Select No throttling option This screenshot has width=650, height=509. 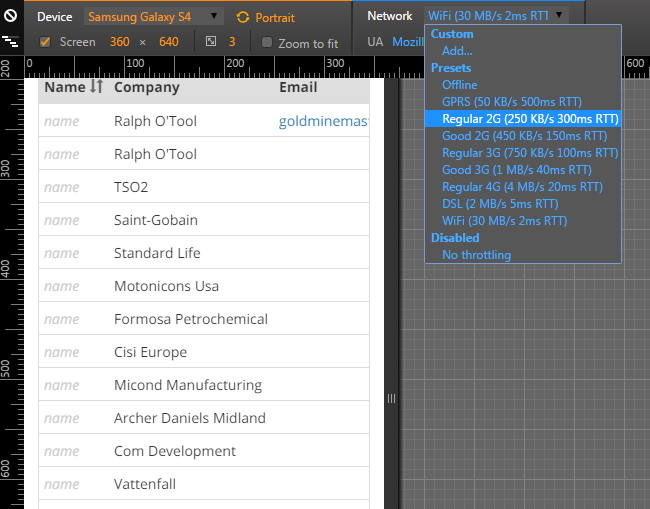tap(476, 255)
